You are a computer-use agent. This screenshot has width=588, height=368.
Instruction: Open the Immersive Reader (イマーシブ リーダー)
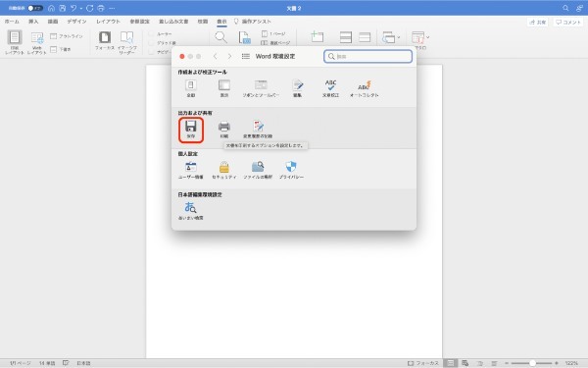click(x=126, y=42)
